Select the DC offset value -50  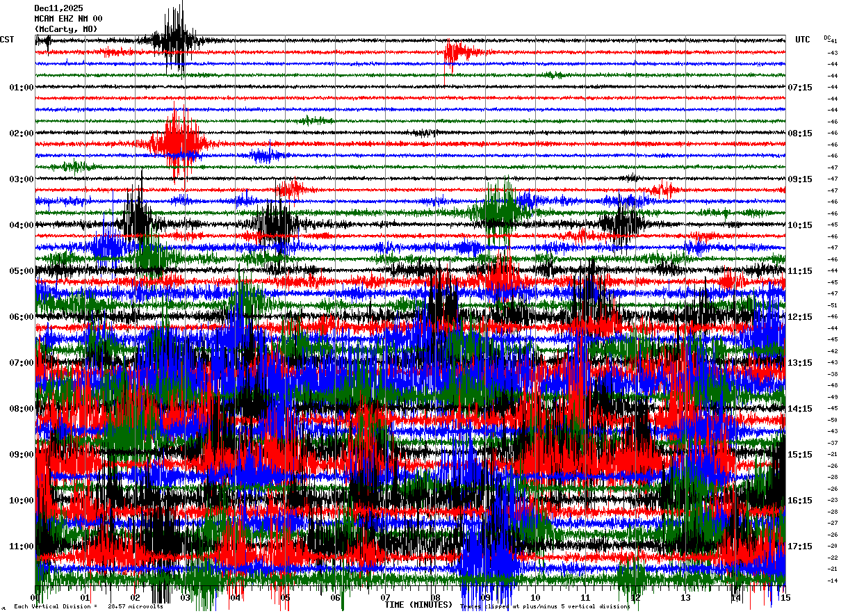coord(832,420)
